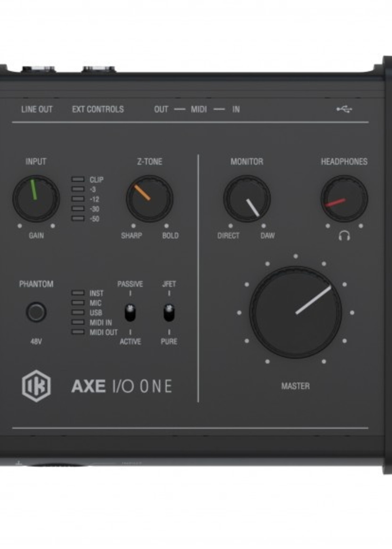Click the MIC status LED
The image size is (392, 549).
78,303
